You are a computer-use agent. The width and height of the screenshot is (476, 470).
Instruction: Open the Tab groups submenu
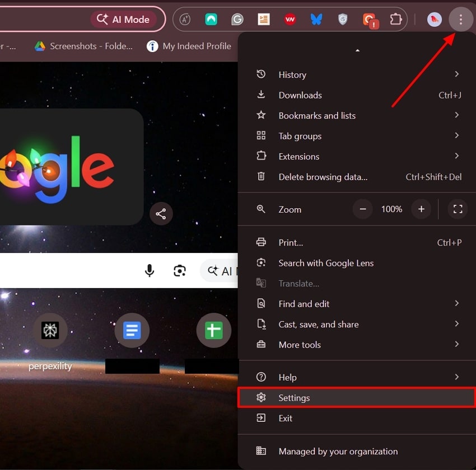point(300,136)
